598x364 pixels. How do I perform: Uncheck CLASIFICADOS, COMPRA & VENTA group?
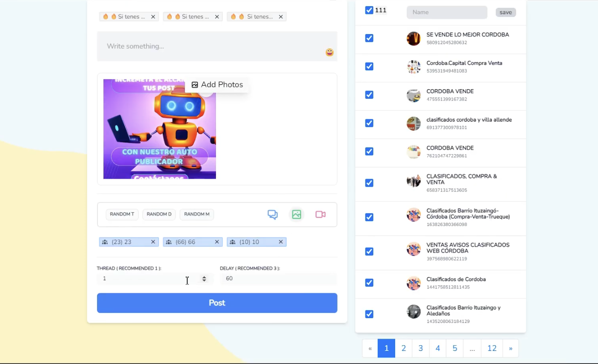pos(369,183)
